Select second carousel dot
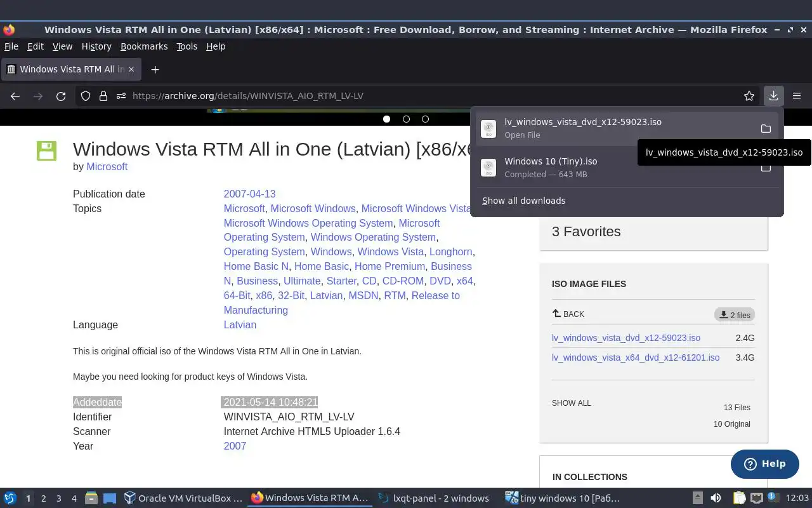This screenshot has width=812, height=508. coord(406,119)
